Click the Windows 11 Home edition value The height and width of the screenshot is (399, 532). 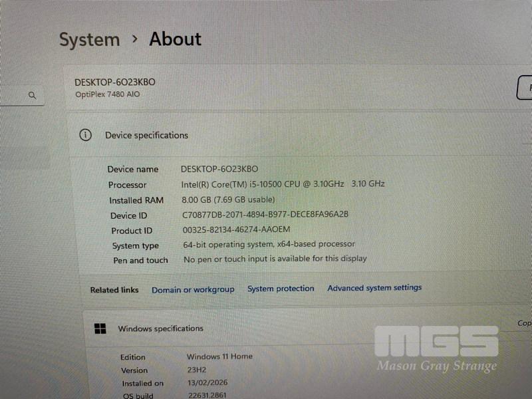click(x=219, y=356)
